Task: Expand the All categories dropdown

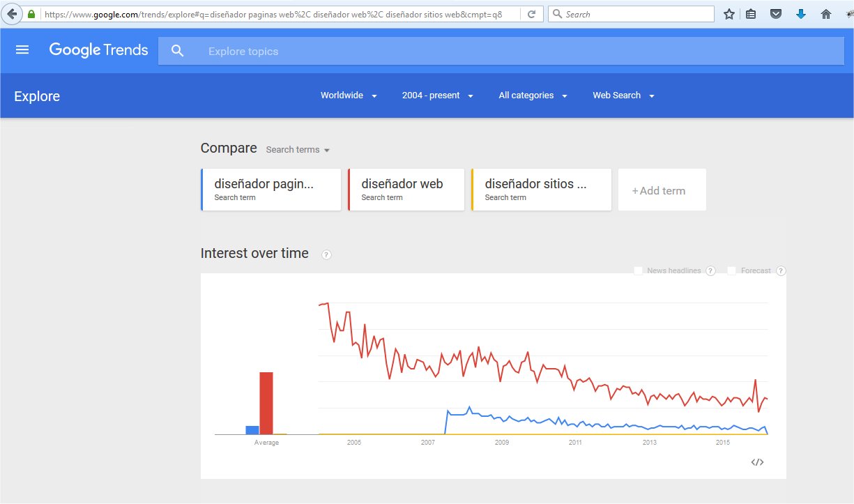Action: (x=533, y=96)
